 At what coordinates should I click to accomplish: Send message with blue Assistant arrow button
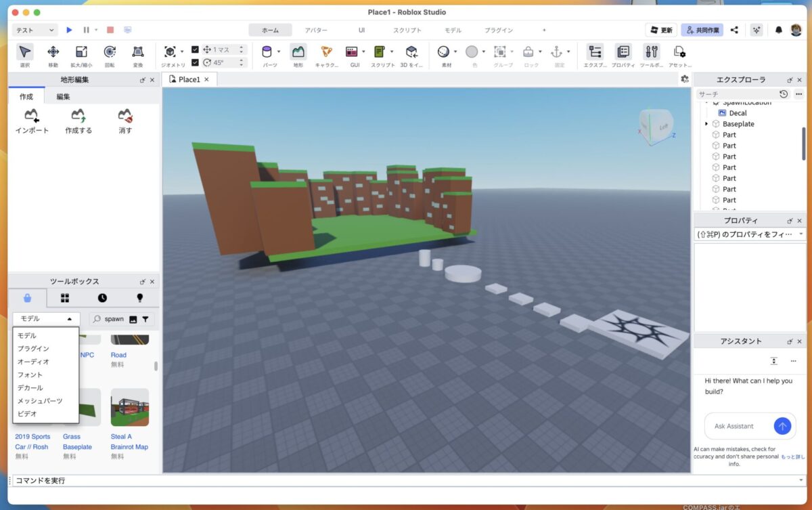coord(782,426)
